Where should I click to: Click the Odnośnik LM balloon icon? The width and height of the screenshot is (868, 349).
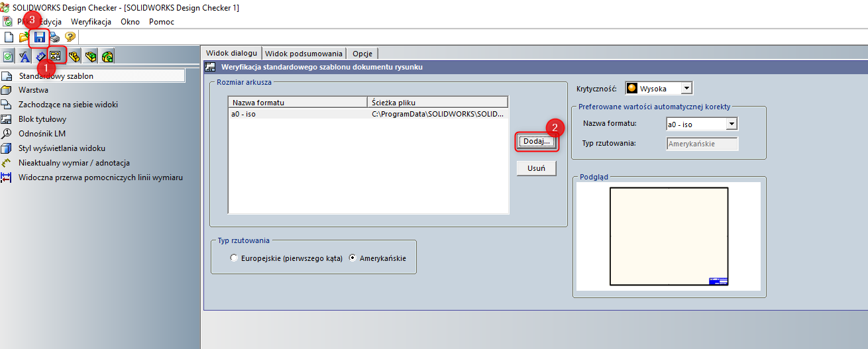tap(7, 134)
